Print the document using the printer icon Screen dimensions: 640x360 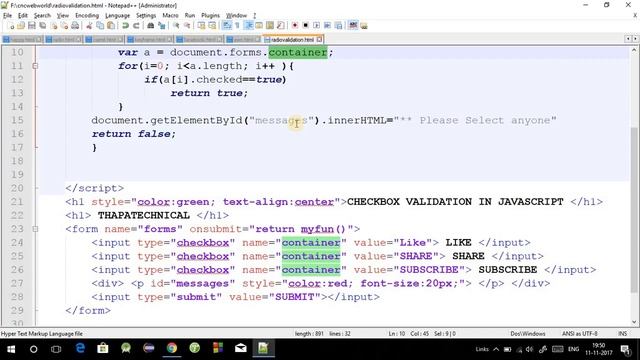[75, 26]
